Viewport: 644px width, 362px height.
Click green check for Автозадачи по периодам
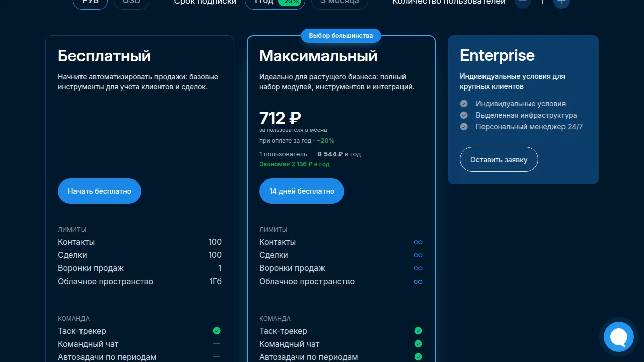(x=418, y=357)
